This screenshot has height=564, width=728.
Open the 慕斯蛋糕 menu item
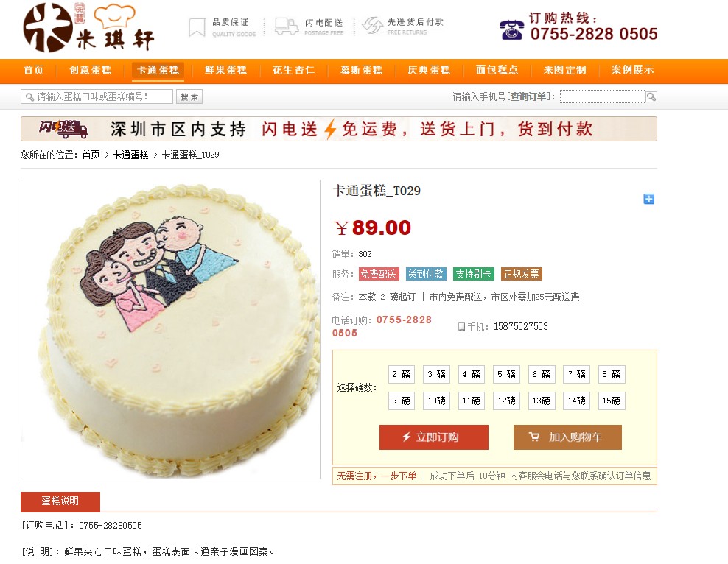(x=361, y=70)
